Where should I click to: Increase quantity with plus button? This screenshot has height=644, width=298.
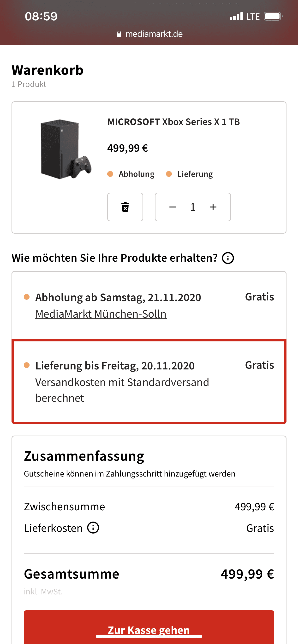tap(213, 207)
